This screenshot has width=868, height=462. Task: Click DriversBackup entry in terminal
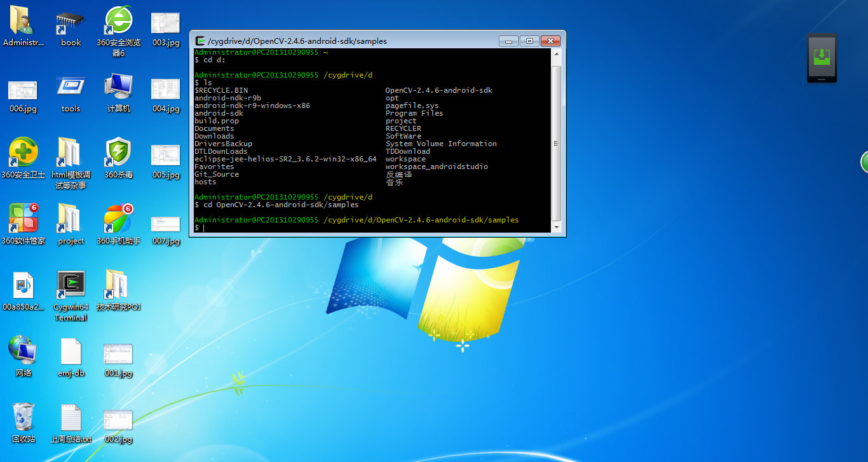[x=223, y=144]
